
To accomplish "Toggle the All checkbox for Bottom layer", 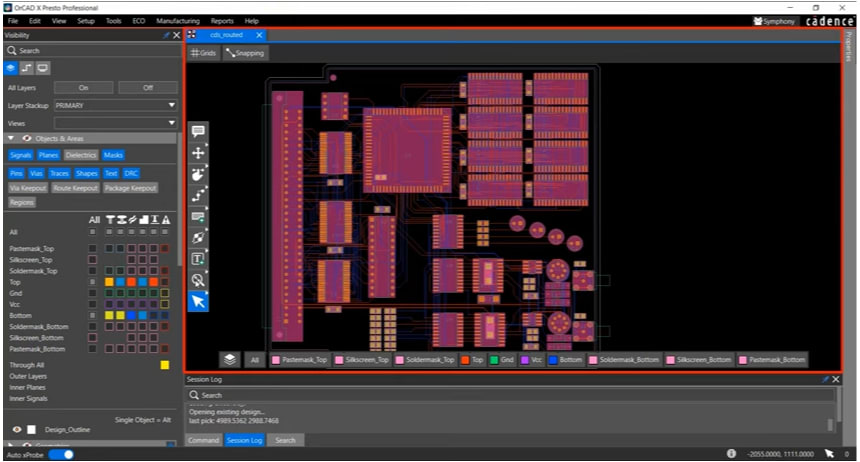I will click(92, 315).
